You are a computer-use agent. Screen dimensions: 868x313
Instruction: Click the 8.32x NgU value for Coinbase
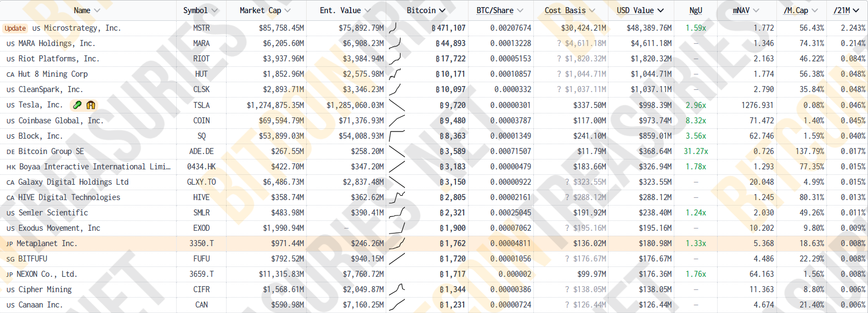tap(696, 121)
